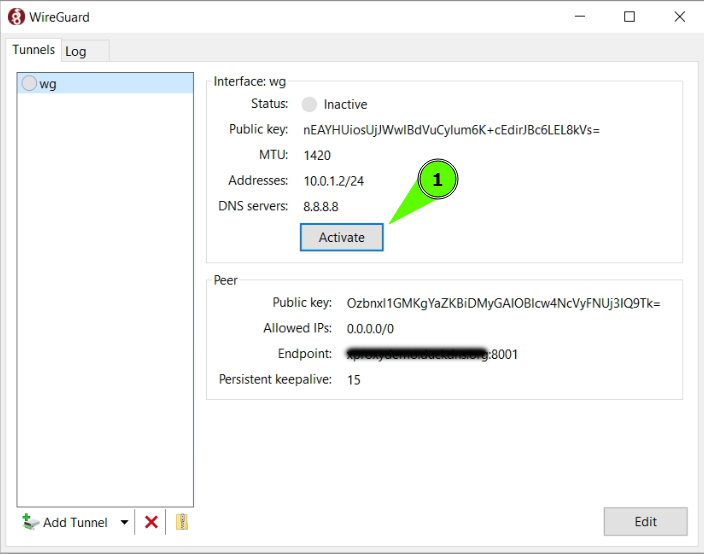Click interface public key value nEAYHUios…
Image resolution: width=704 pixels, height=554 pixels.
tap(451, 130)
